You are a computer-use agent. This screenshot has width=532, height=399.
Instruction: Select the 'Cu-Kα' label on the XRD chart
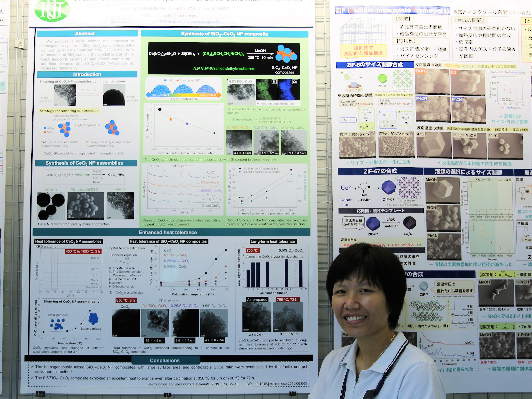click(154, 166)
